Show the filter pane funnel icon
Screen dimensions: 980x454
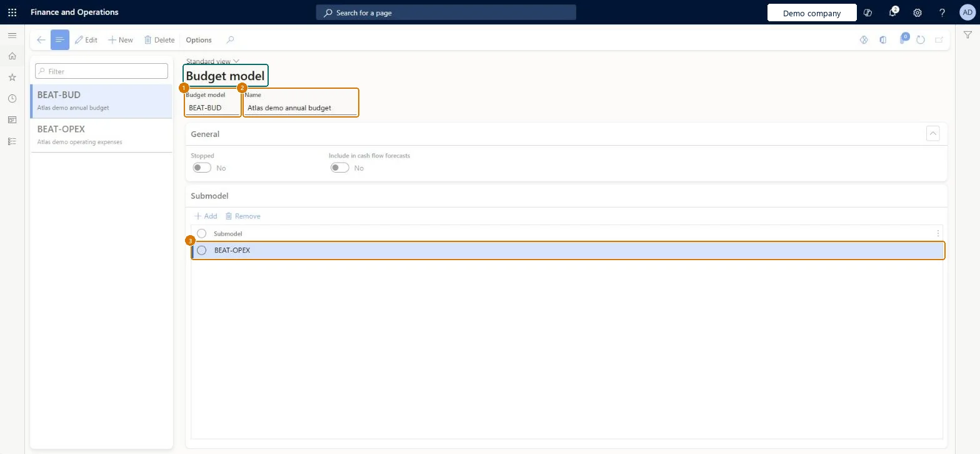click(x=967, y=36)
